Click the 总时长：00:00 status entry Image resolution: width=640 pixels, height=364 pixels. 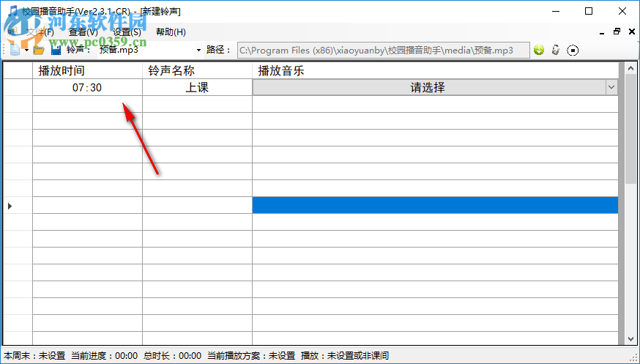click(172, 356)
